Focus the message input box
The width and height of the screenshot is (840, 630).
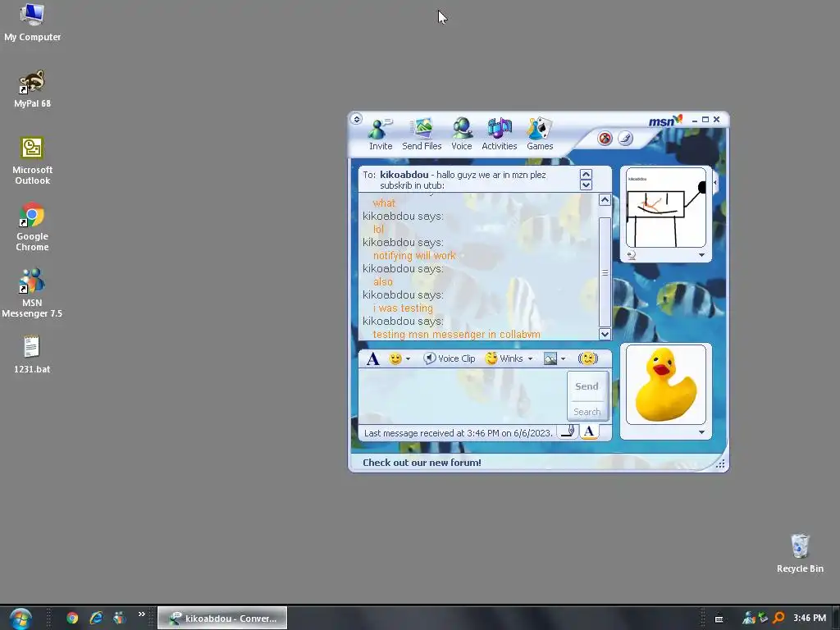coord(463,396)
